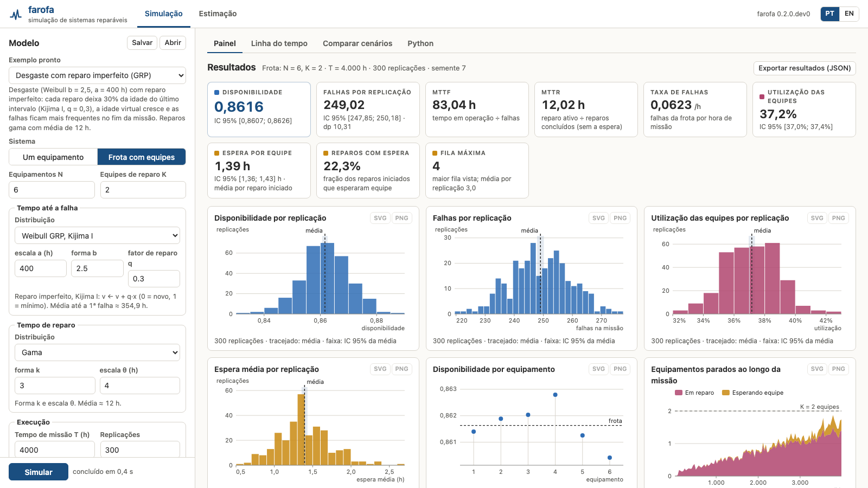This screenshot has width=868, height=488.
Task: Export Disponibilidade por replicação chart as SVG
Action: tap(380, 218)
